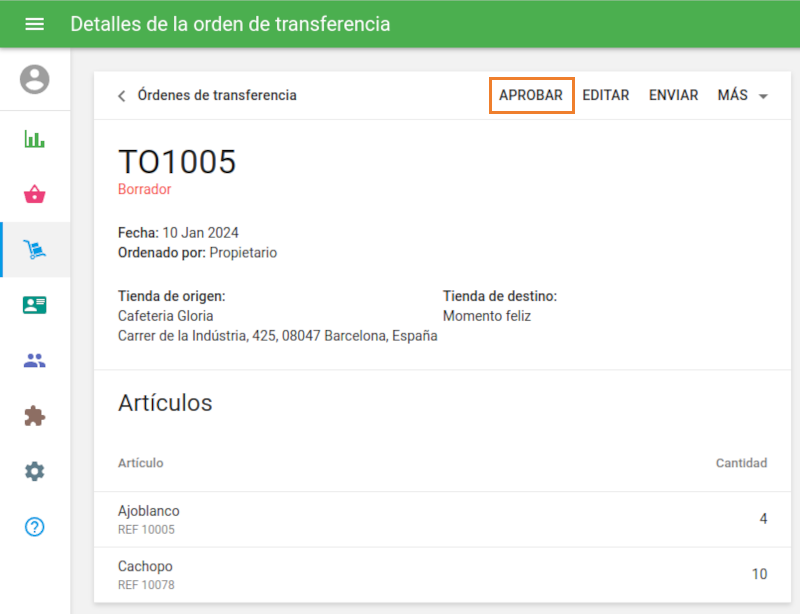Open the employees section icon
Image resolution: width=800 pixels, height=614 pixels.
pos(35,360)
